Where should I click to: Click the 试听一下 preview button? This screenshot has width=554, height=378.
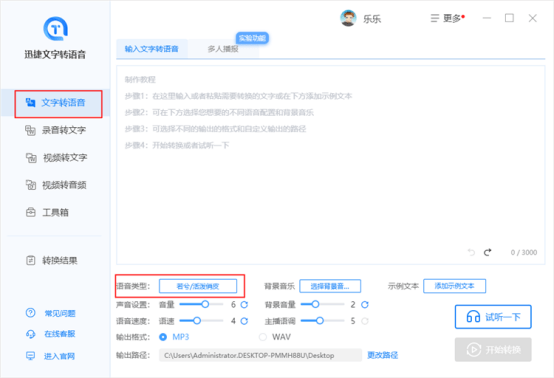[493, 317]
